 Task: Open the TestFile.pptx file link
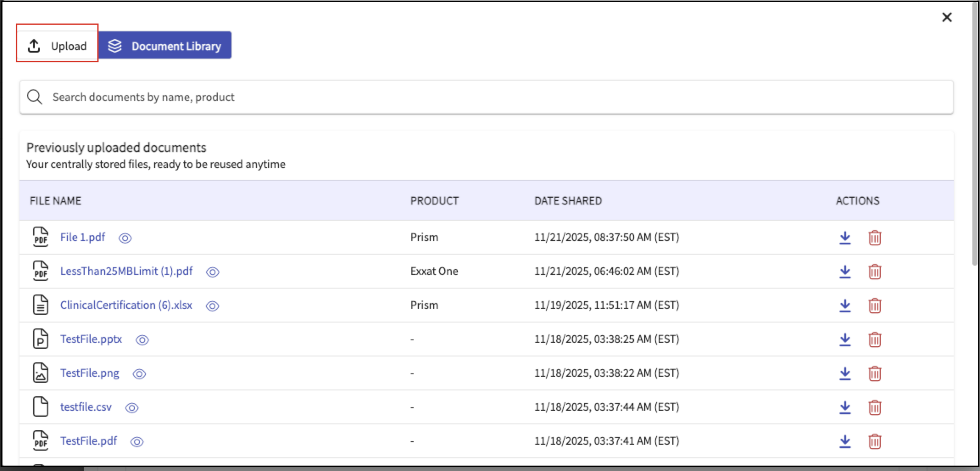(x=91, y=339)
